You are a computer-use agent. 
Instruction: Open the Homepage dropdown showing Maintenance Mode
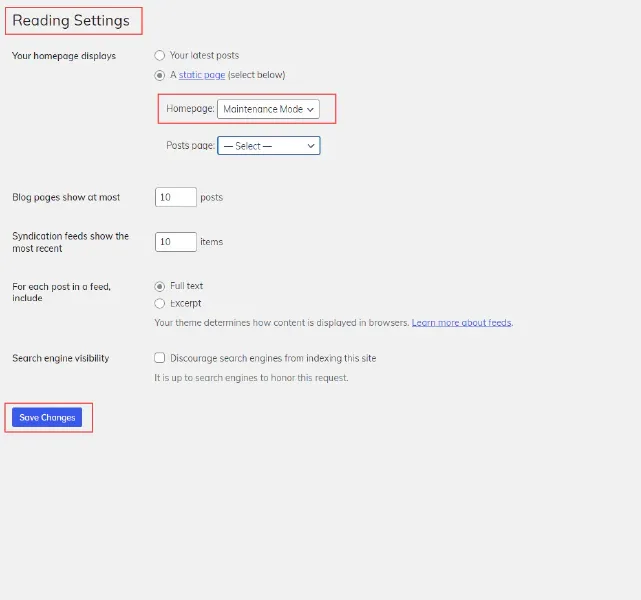tap(268, 109)
